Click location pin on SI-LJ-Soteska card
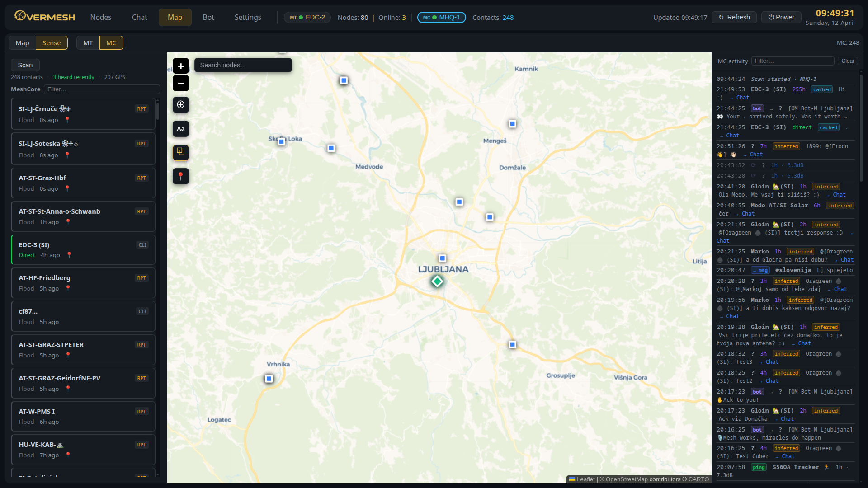Image resolution: width=868 pixels, height=488 pixels. [67, 155]
